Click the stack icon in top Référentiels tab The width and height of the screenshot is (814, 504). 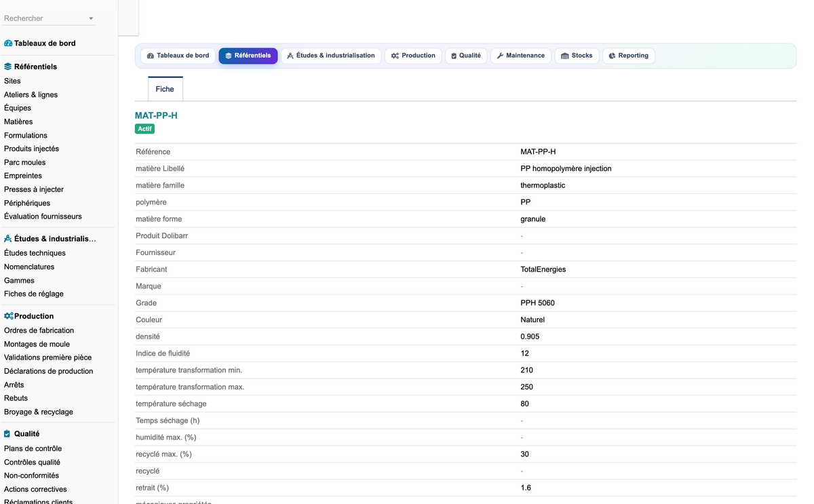[229, 56]
